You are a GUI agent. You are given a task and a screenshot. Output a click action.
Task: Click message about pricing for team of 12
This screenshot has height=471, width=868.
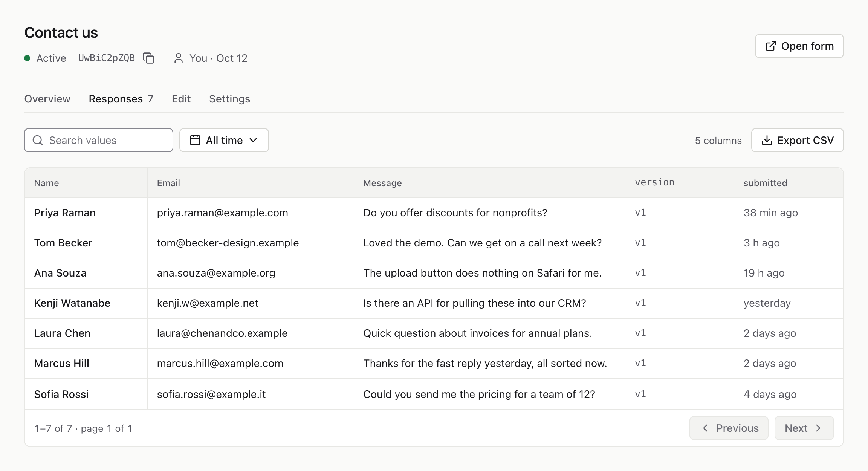point(479,395)
